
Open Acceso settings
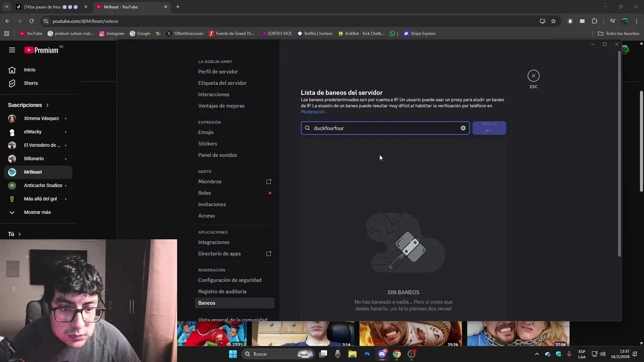(206, 216)
